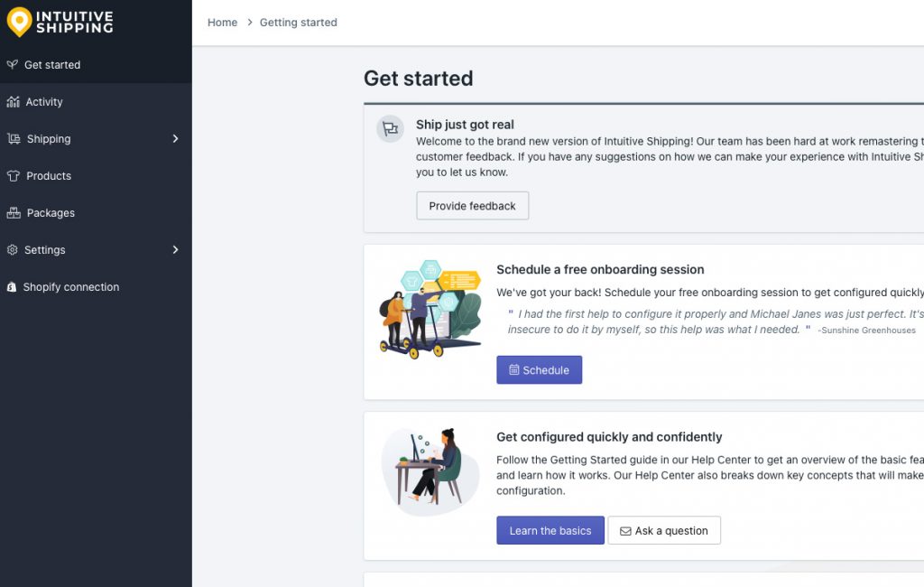Image resolution: width=924 pixels, height=587 pixels.
Task: Expand the Settings submenu chevron
Action: [x=175, y=249]
